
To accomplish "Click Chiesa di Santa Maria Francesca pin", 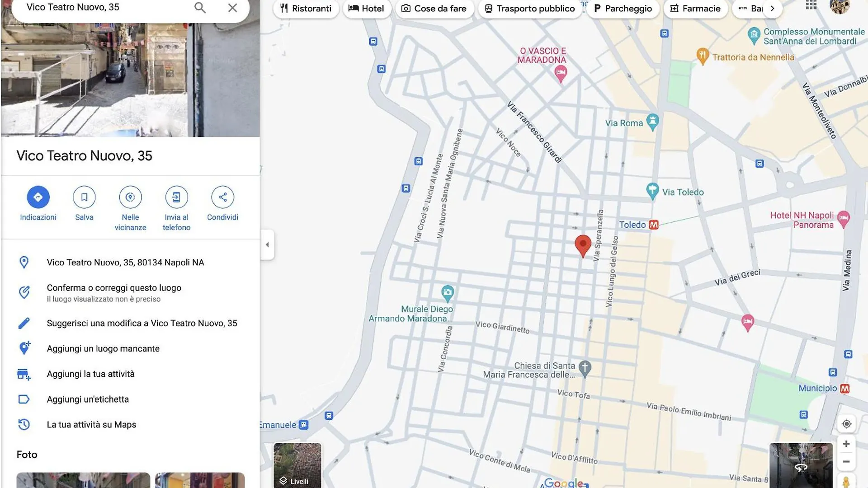I will pyautogui.click(x=585, y=369).
